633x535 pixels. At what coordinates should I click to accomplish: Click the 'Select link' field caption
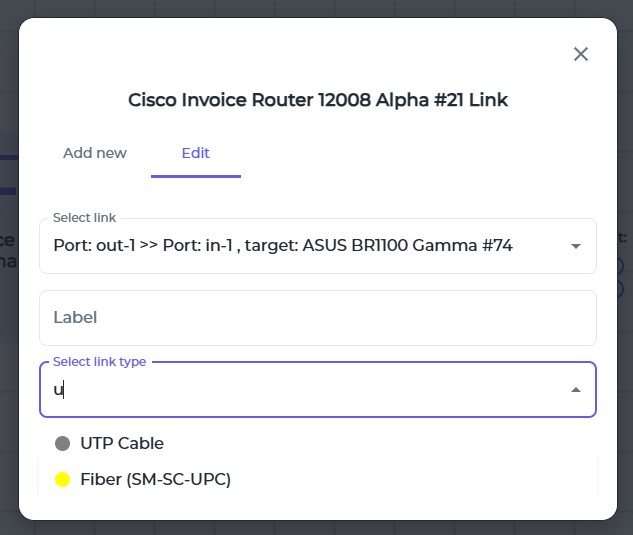84,218
